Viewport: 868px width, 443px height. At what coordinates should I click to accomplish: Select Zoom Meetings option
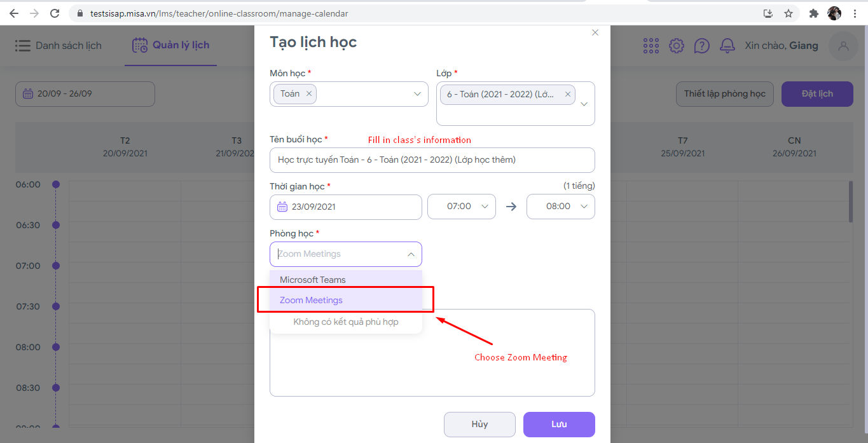[312, 300]
